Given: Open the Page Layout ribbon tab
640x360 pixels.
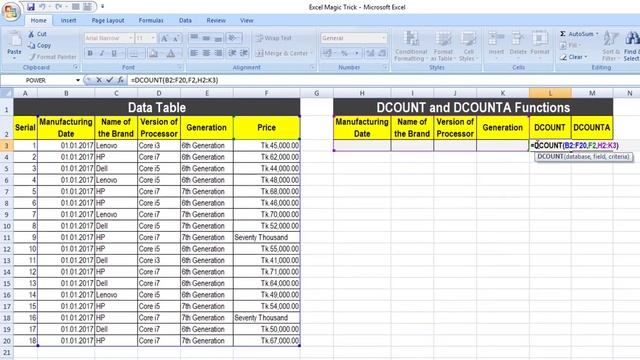Looking at the screenshot, I should pyautogui.click(x=108, y=20).
